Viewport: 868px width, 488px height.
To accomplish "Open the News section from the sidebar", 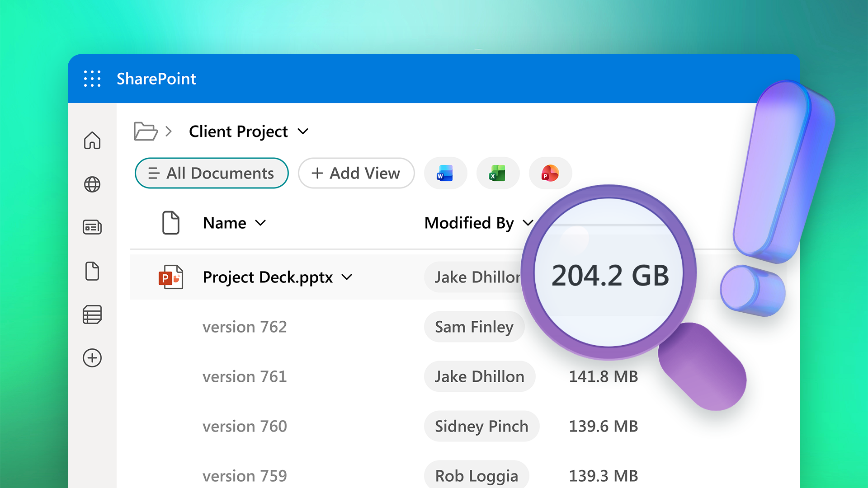I will coord(92,227).
